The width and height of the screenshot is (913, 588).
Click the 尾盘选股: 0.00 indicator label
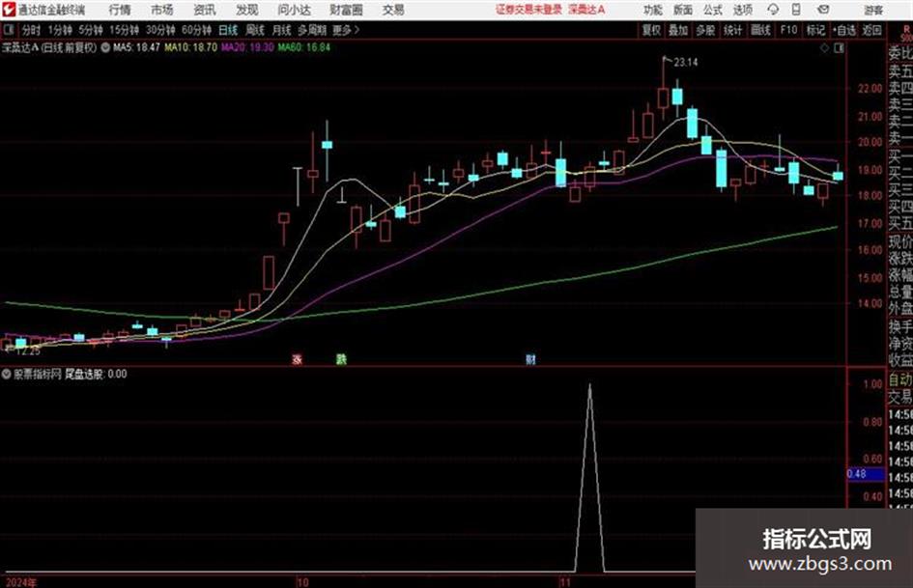(96, 374)
